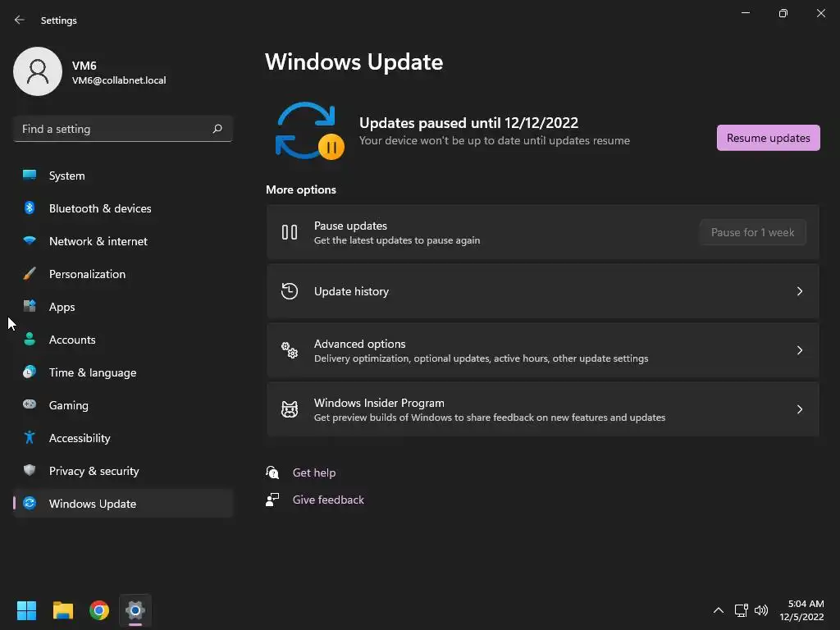Navigate to Apps settings
Image resolution: width=840 pixels, height=630 pixels.
[x=123, y=307]
